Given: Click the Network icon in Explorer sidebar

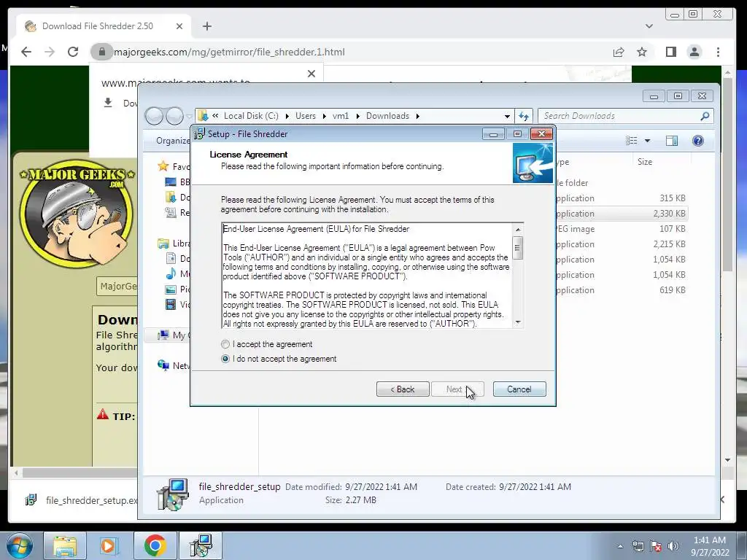Looking at the screenshot, I should click(x=163, y=366).
